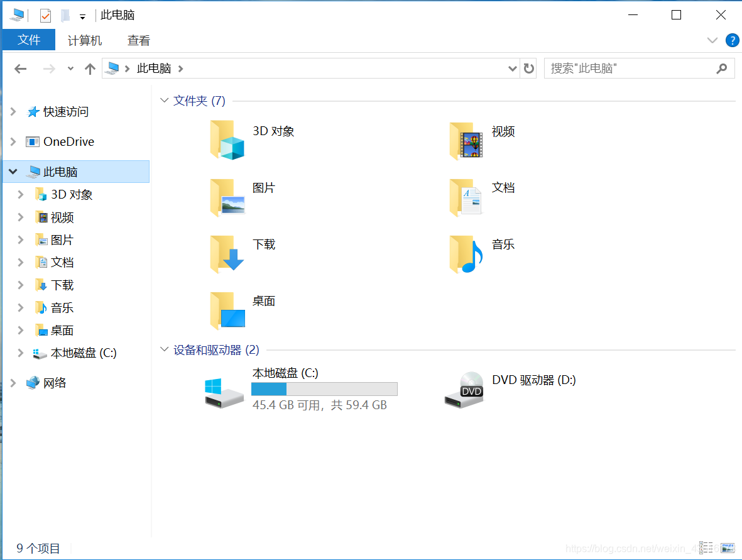
Task: Open Quick Access Toolbar customize dropdown
Action: click(x=82, y=17)
